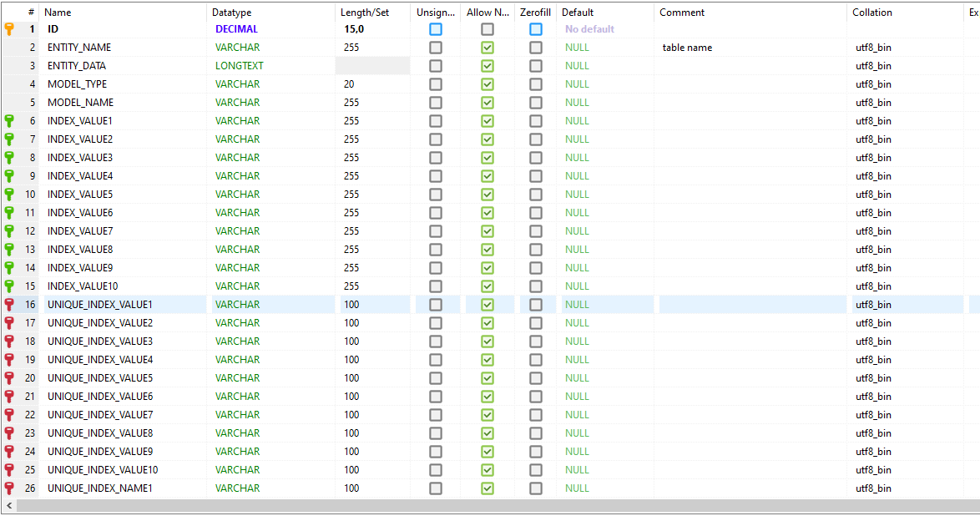Click the empty comment cell of UNIQUE_INDEX_VALUE1
Image resolution: width=980 pixels, height=516 pixels.
[x=752, y=305]
